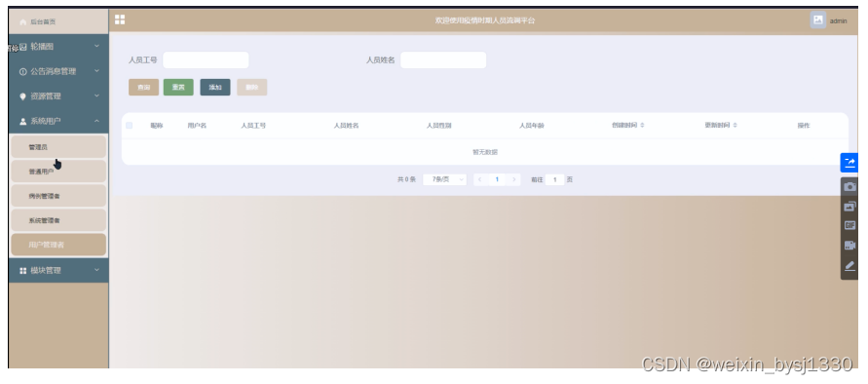This screenshot has width=868, height=384.
Task: Click the 暂无数据 empty table message
Action: click(x=485, y=152)
